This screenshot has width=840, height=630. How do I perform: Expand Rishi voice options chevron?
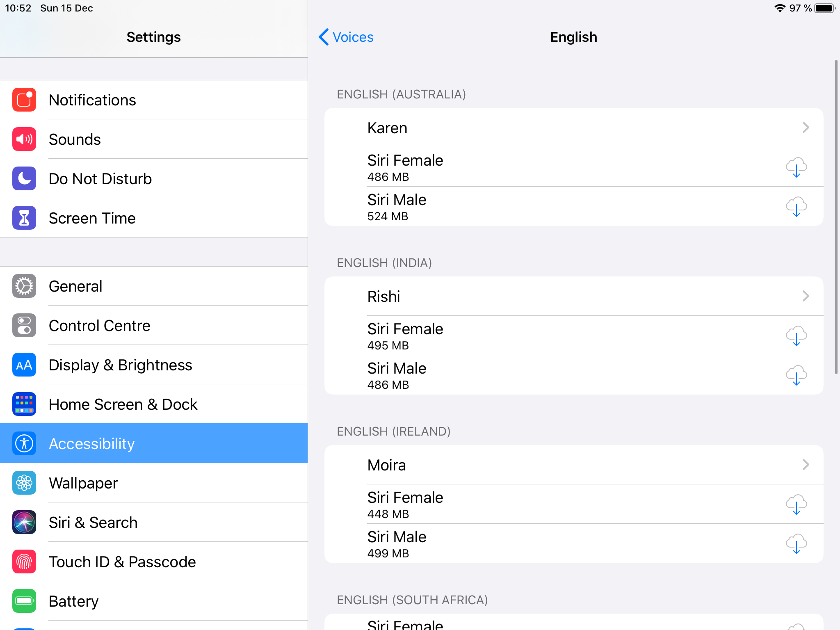[x=806, y=296]
